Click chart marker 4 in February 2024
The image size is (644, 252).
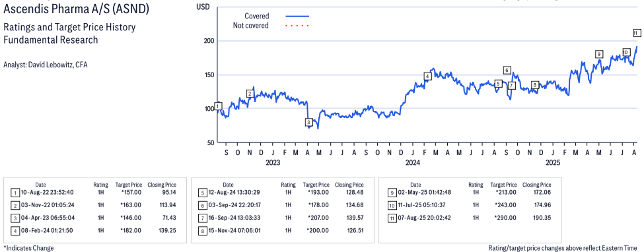[x=427, y=77]
